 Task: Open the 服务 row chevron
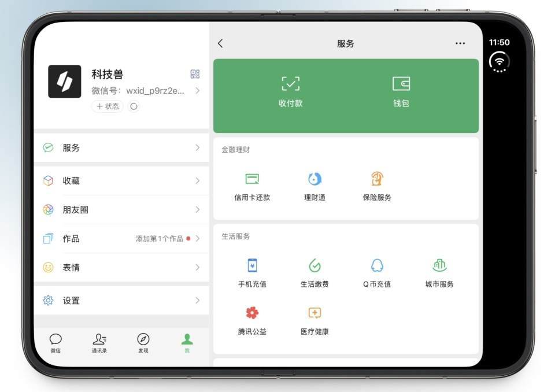click(x=198, y=147)
